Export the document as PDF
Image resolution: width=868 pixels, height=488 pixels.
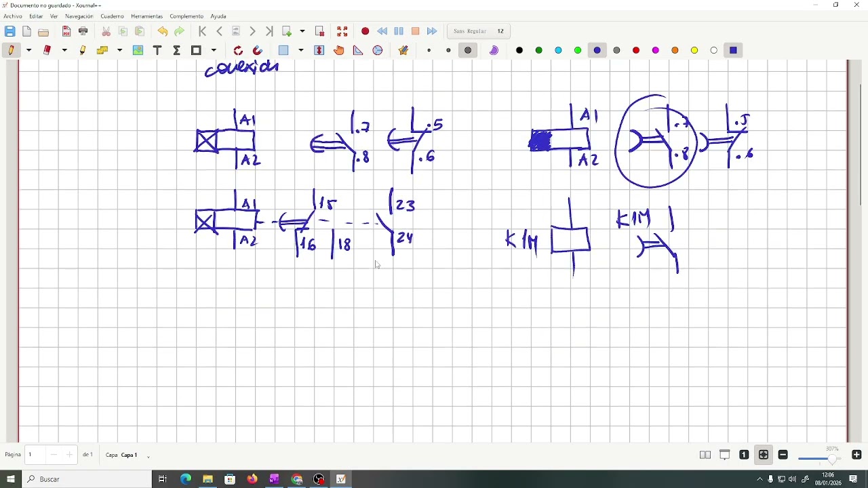pos(66,32)
